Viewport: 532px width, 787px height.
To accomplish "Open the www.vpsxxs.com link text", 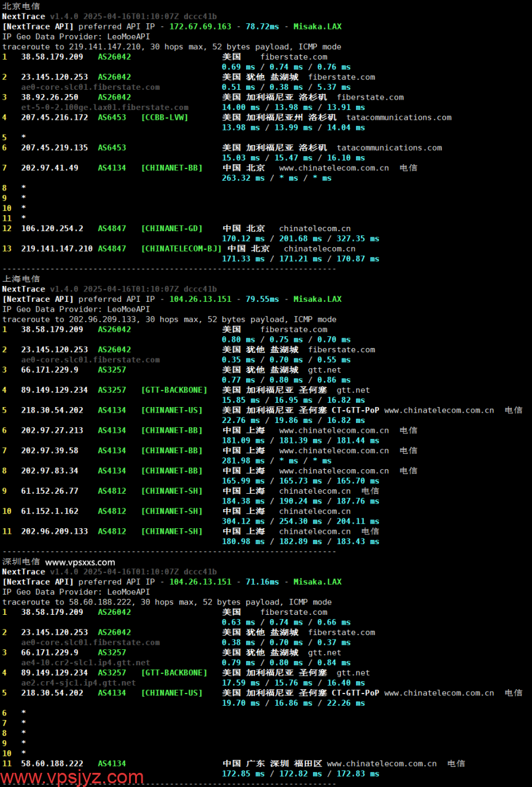I will 80,562.
